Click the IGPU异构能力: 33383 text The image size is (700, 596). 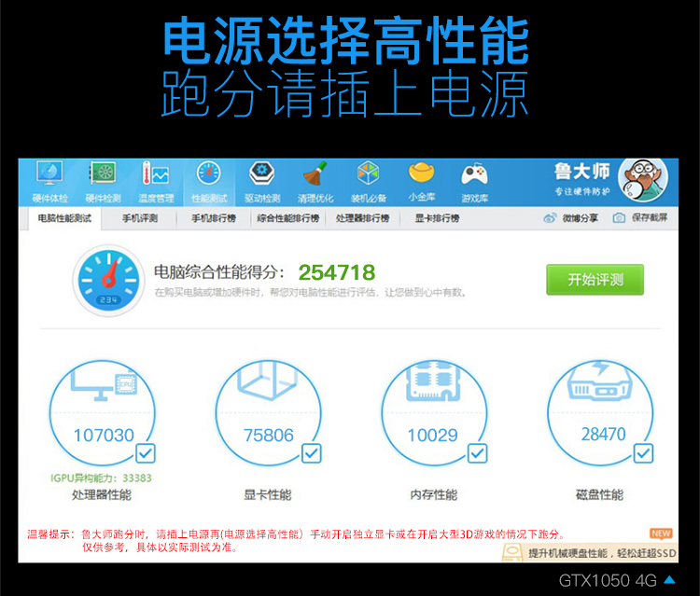pyautogui.click(x=101, y=478)
